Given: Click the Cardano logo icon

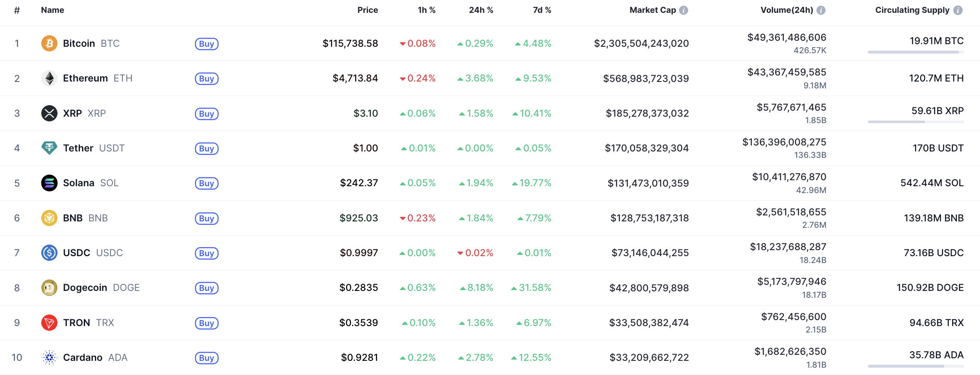Looking at the screenshot, I should pos(49,357).
